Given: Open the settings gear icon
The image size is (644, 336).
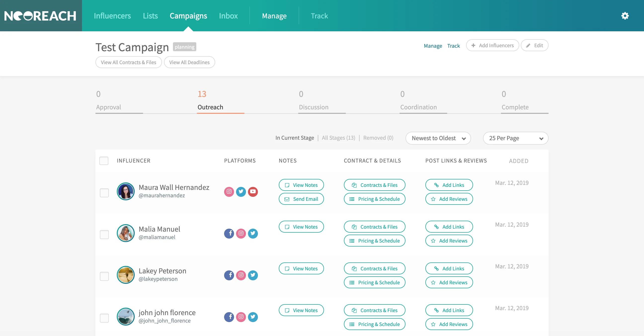Looking at the screenshot, I should point(625,16).
